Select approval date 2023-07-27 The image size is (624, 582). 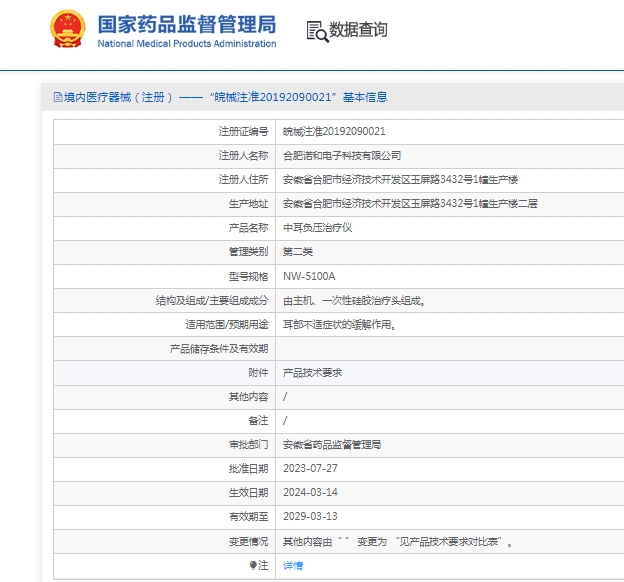[310, 469]
